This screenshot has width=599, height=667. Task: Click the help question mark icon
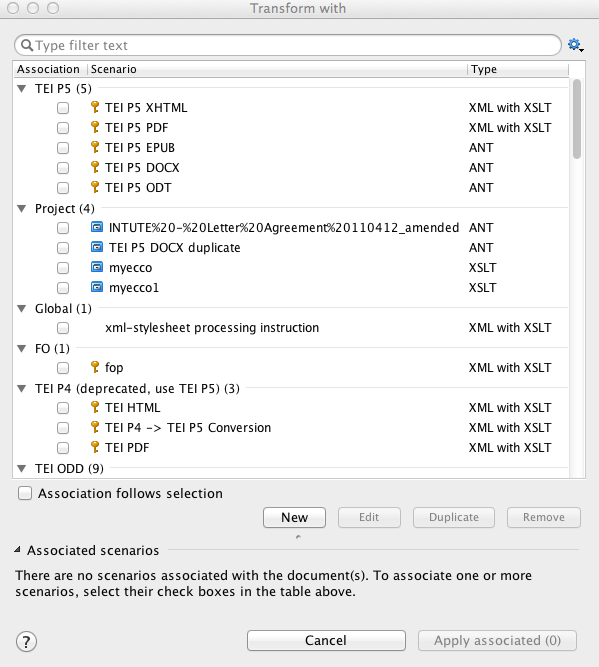coord(26,641)
